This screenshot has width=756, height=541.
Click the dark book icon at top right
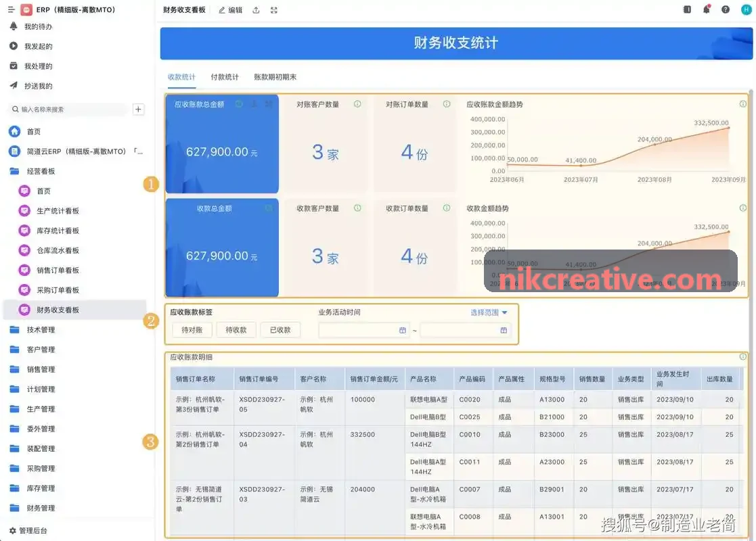point(687,9)
